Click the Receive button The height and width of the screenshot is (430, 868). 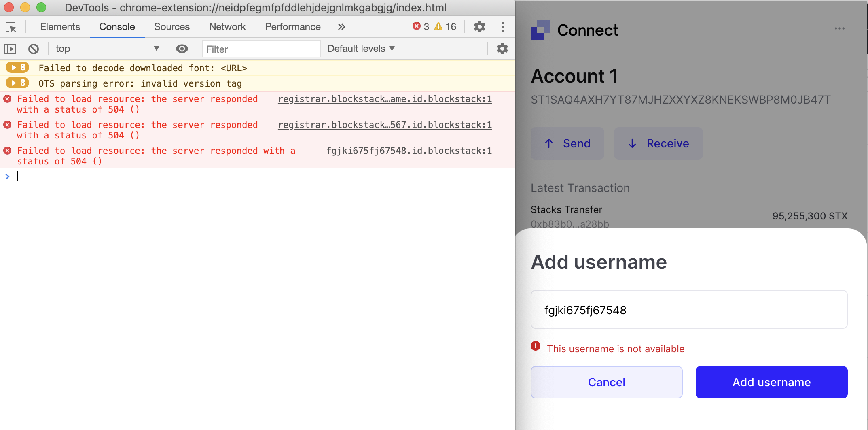click(658, 143)
